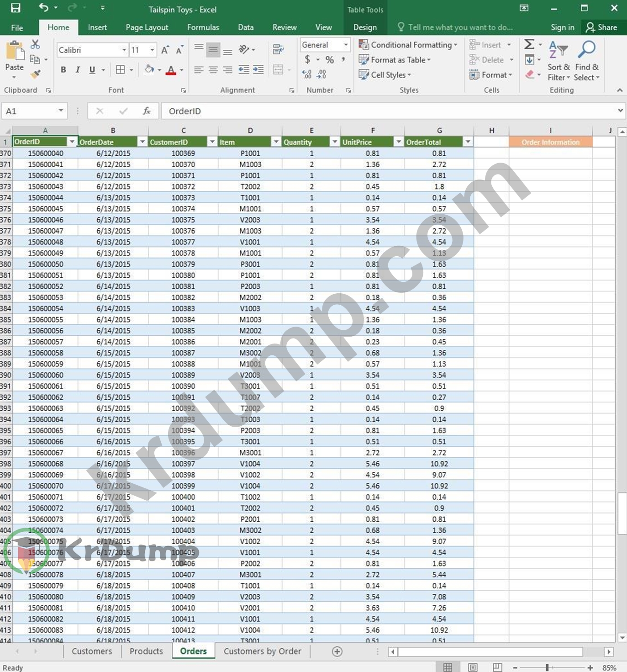Open the Quantity column filter dropdown
The width and height of the screenshot is (627, 672).
click(x=335, y=142)
